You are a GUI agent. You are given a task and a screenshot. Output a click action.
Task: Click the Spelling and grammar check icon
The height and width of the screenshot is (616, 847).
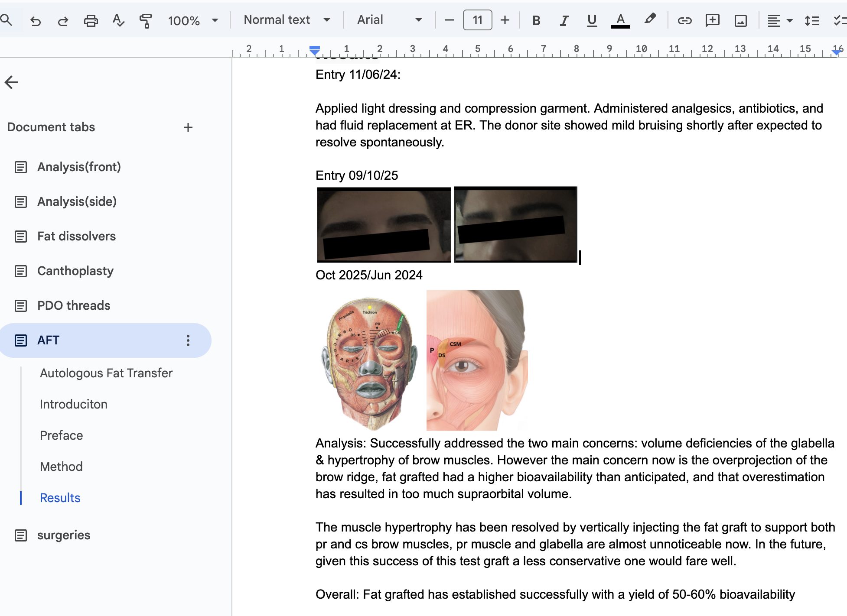tap(118, 20)
